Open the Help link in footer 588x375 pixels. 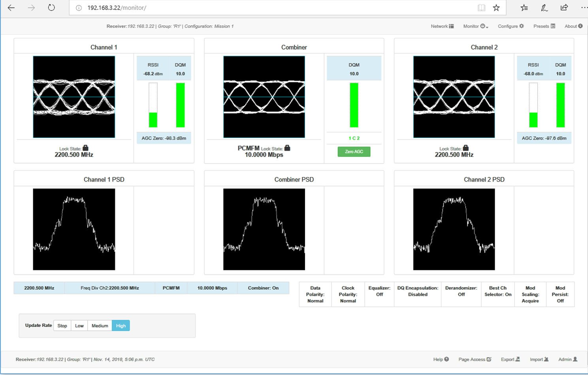click(441, 359)
